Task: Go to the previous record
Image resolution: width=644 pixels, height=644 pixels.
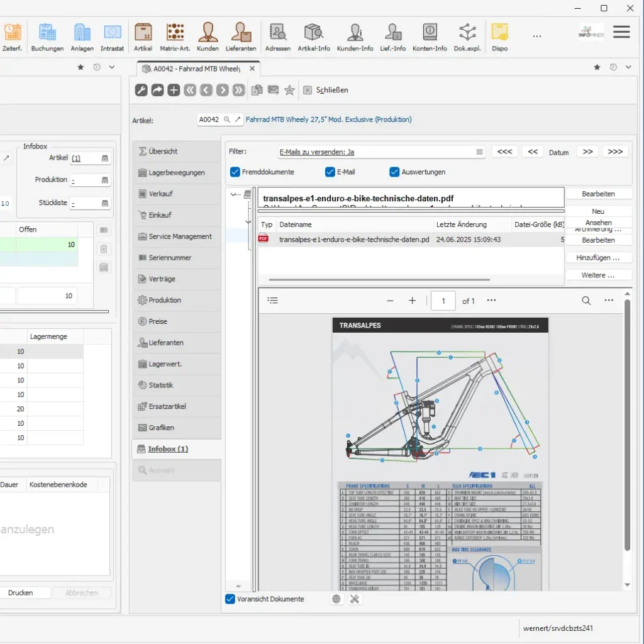Action: coord(206,90)
